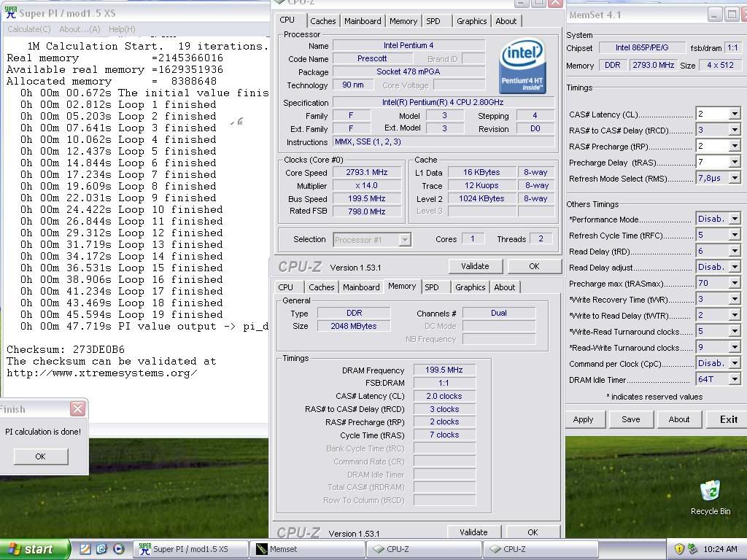747x560 pixels.
Task: Click the Intel 865P/PE/G chipset field in MemSet
Action: click(642, 47)
